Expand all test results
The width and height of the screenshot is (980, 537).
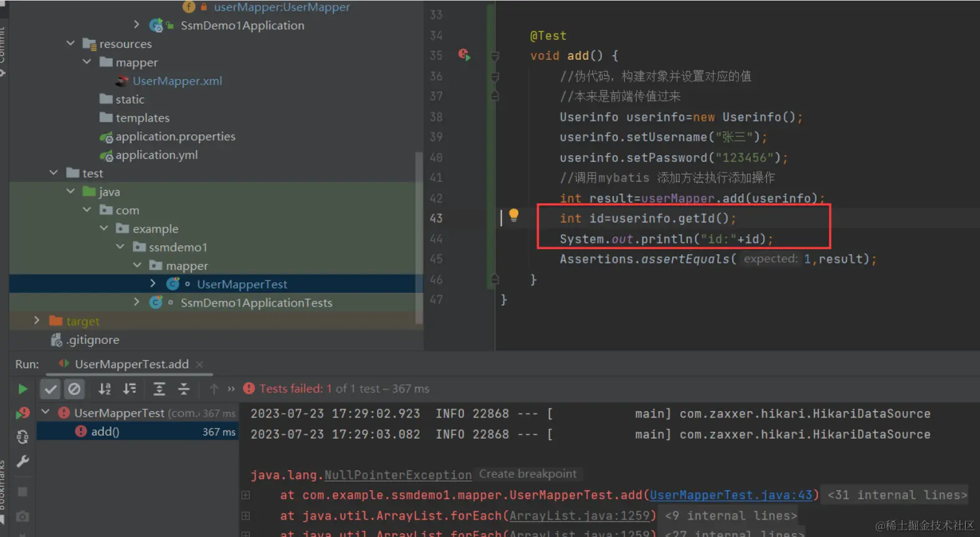tap(159, 389)
